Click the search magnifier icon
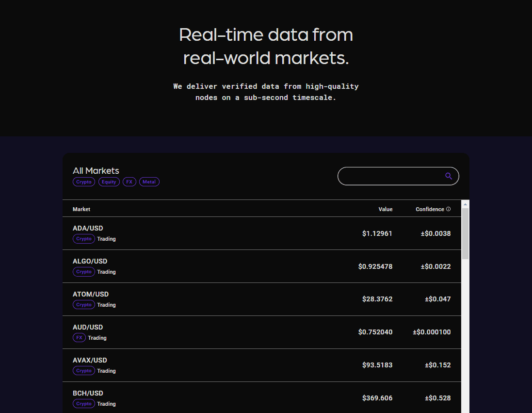This screenshot has height=413, width=532. [x=448, y=176]
